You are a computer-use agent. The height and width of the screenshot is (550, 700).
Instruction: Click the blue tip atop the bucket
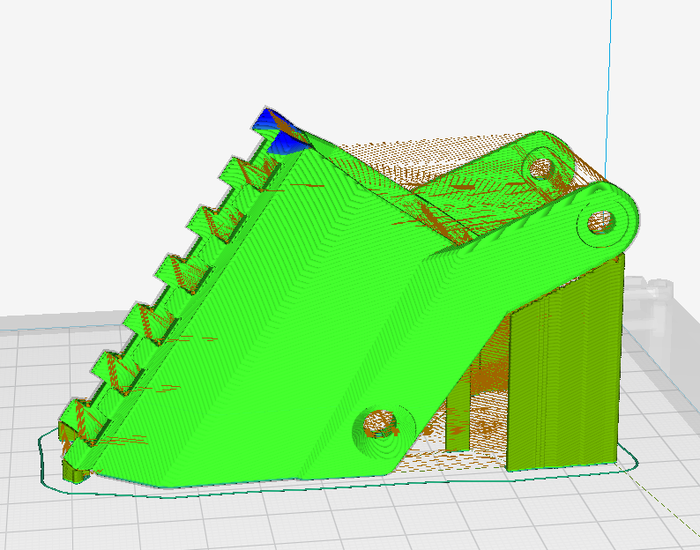coord(268,121)
